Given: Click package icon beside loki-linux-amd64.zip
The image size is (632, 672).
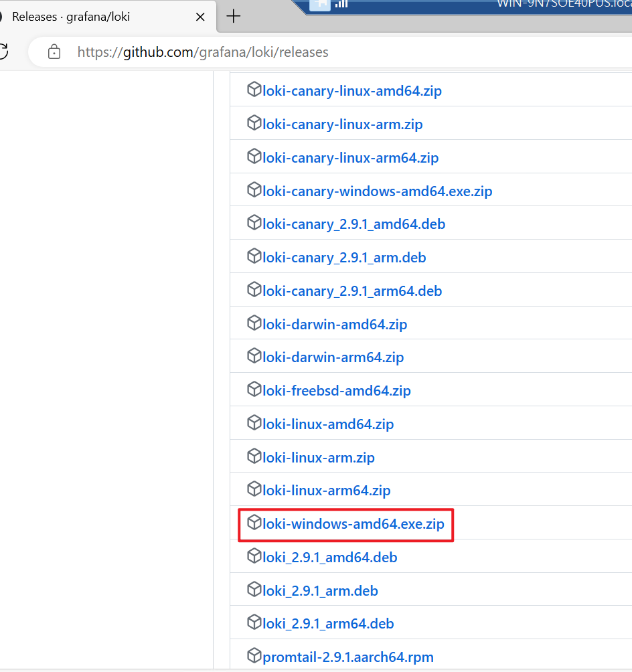Looking at the screenshot, I should 254,423.
